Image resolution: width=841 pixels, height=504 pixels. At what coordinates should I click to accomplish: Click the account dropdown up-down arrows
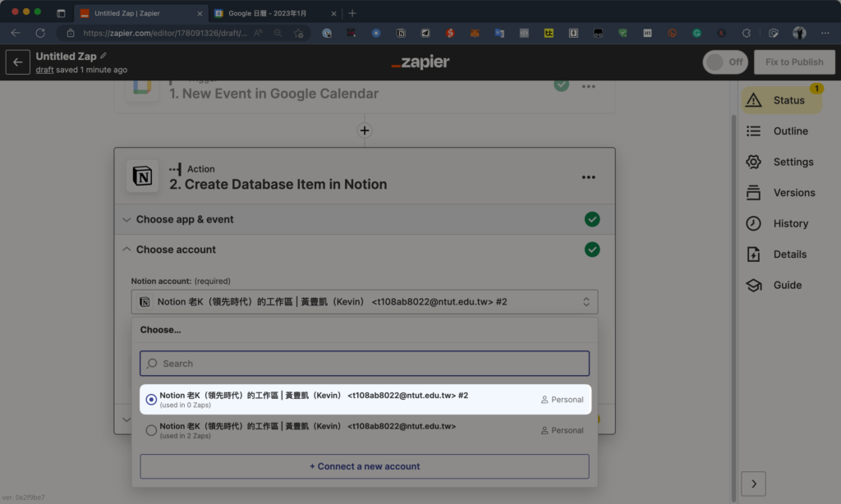(586, 302)
